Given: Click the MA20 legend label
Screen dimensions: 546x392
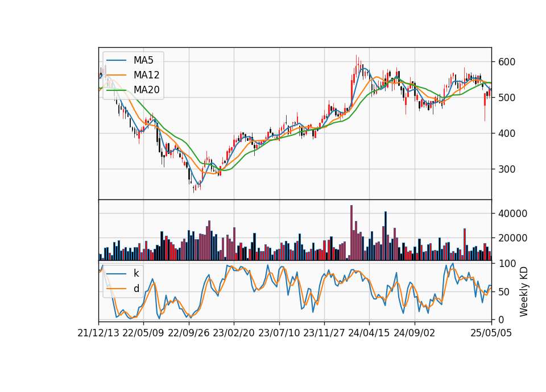Looking at the screenshot, I should 146,90.
